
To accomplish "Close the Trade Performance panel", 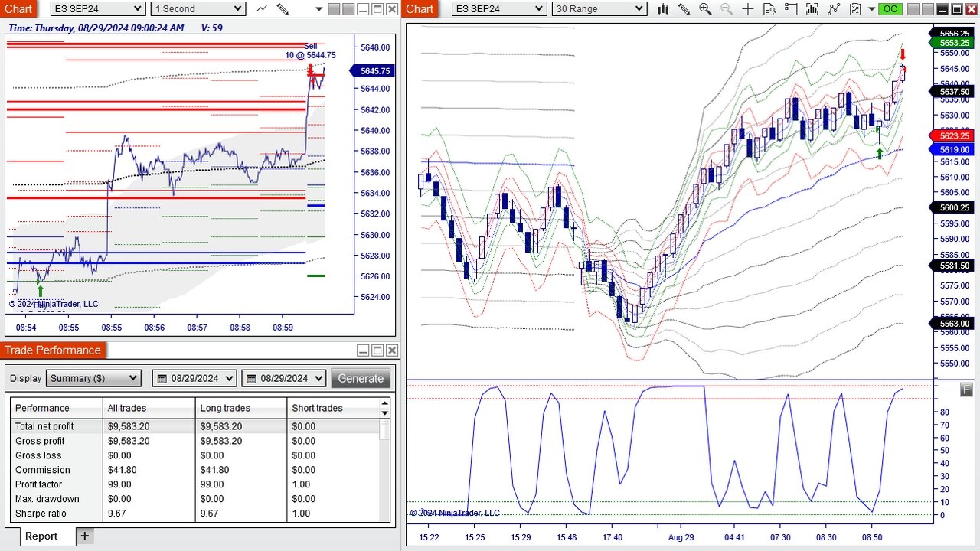I will [392, 350].
